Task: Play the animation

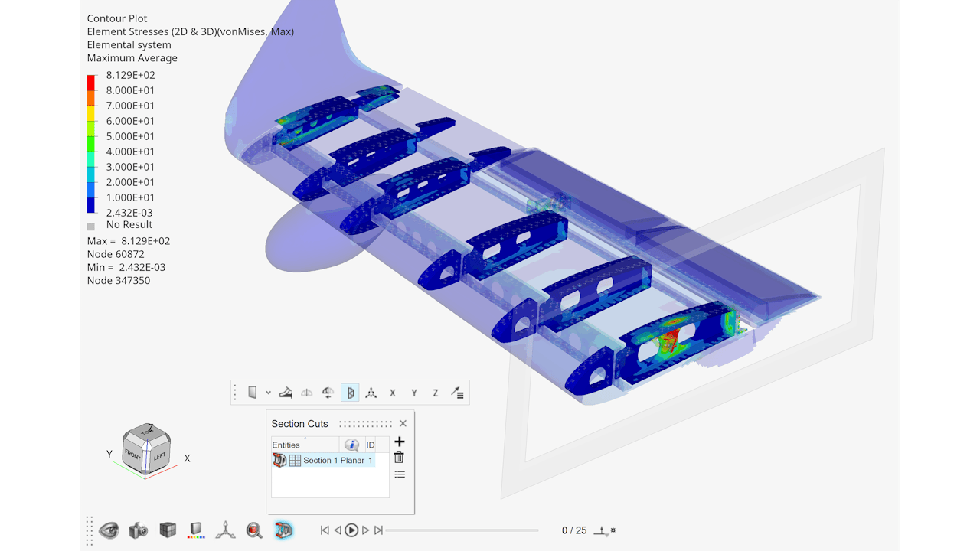Action: point(351,530)
